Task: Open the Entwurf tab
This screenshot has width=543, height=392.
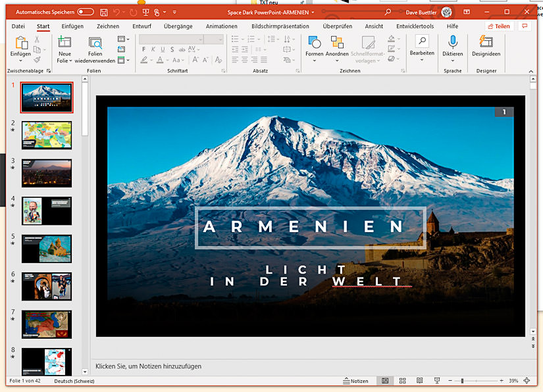Action: (x=142, y=26)
